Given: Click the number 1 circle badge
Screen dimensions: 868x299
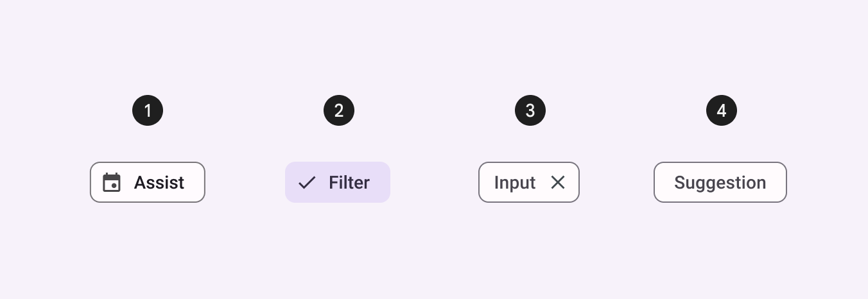Looking at the screenshot, I should tap(148, 111).
